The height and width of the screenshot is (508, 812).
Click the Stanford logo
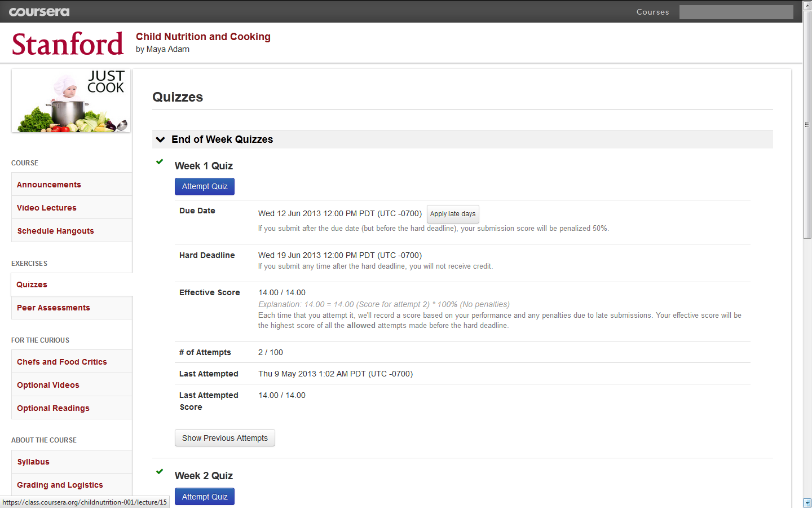(68, 44)
